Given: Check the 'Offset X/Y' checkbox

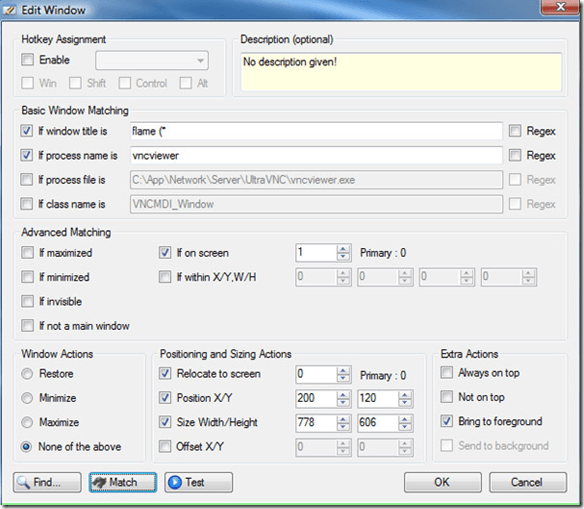Looking at the screenshot, I should coord(165,446).
